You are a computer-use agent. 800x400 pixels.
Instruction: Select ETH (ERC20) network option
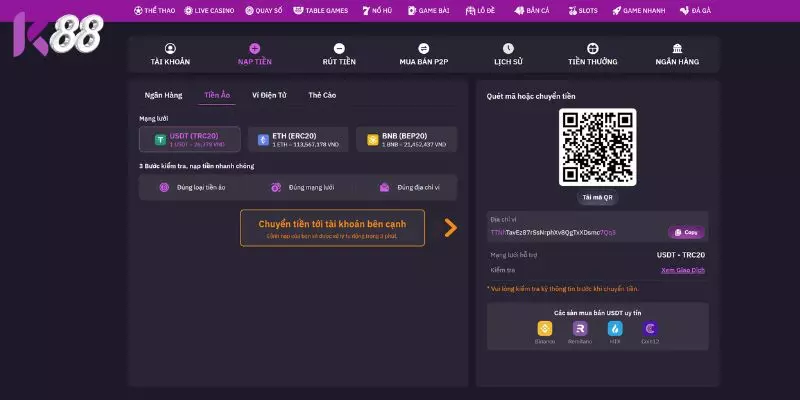point(298,139)
